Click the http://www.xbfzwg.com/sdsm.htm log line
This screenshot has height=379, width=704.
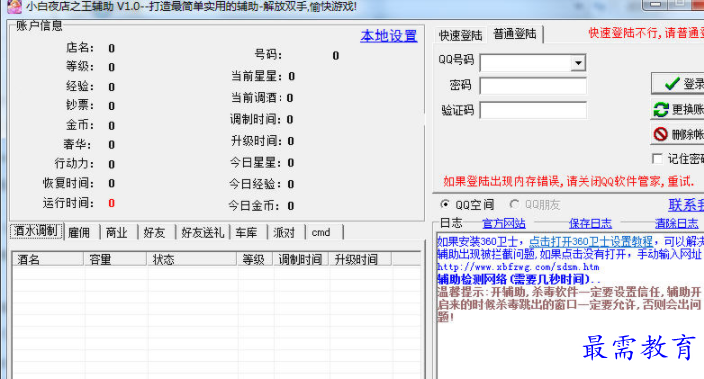pyautogui.click(x=518, y=267)
